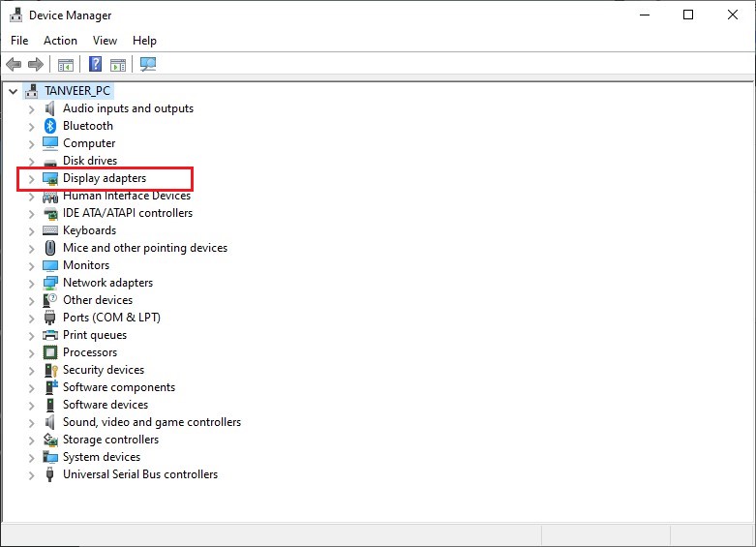Expand Audio inputs and outputs chevron
The image size is (756, 547).
(x=31, y=109)
